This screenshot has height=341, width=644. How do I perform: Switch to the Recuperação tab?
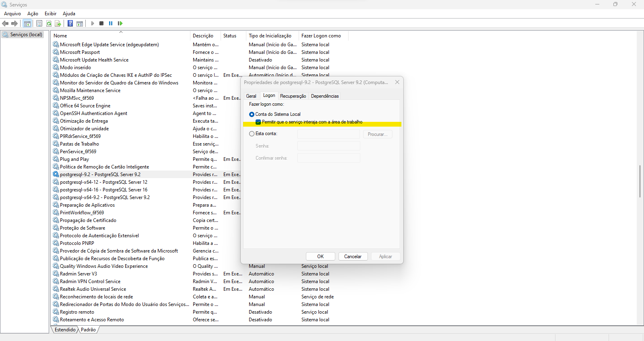[293, 96]
